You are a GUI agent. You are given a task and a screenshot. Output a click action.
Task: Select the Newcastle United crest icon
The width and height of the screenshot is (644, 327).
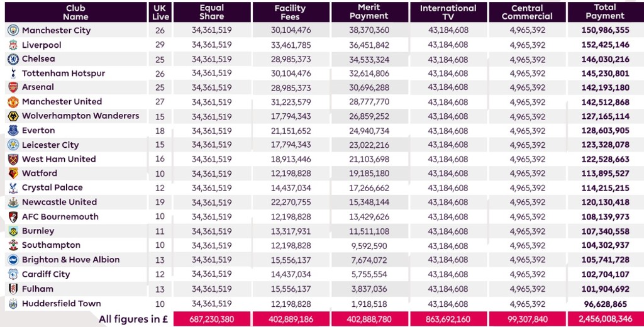pyautogui.click(x=13, y=202)
